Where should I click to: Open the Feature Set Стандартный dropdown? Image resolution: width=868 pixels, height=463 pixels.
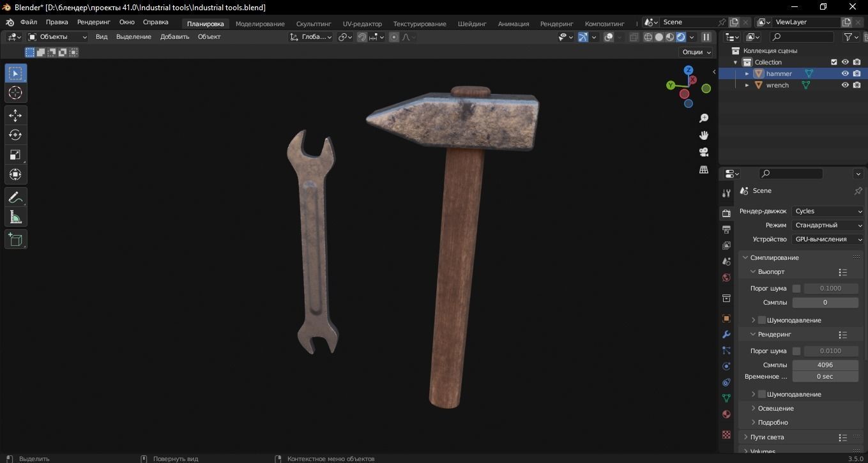click(828, 225)
